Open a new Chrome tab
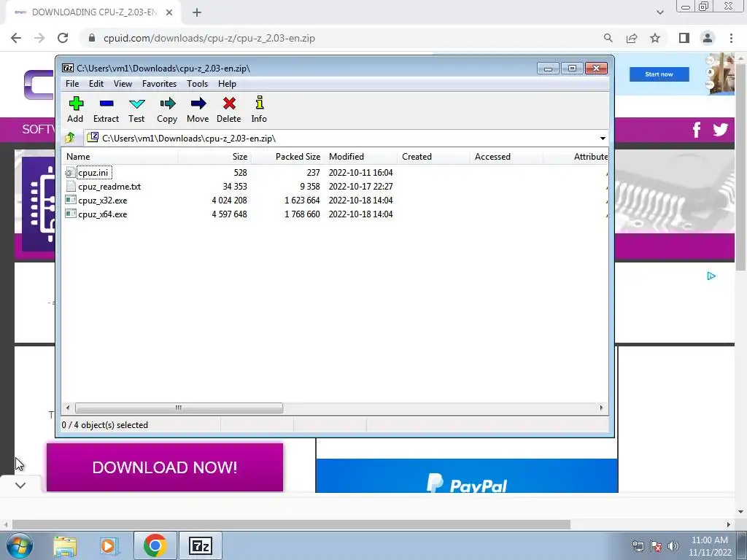 click(x=197, y=13)
